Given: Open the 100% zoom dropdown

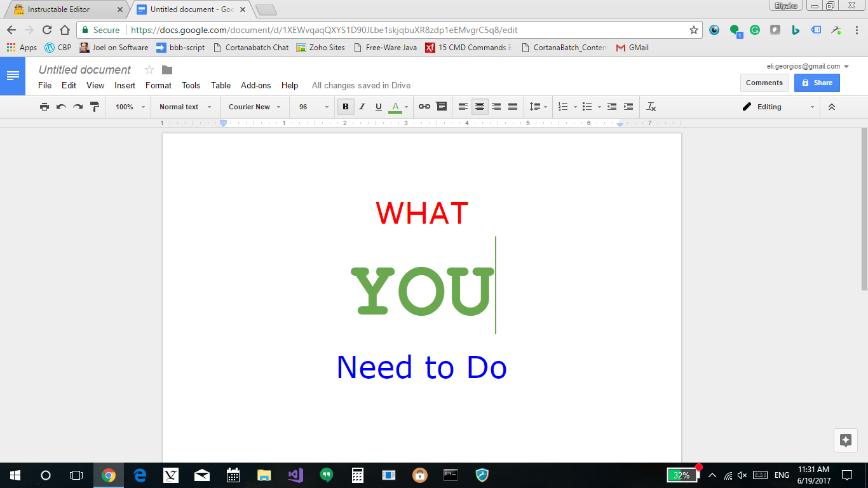Looking at the screenshot, I should [x=130, y=107].
